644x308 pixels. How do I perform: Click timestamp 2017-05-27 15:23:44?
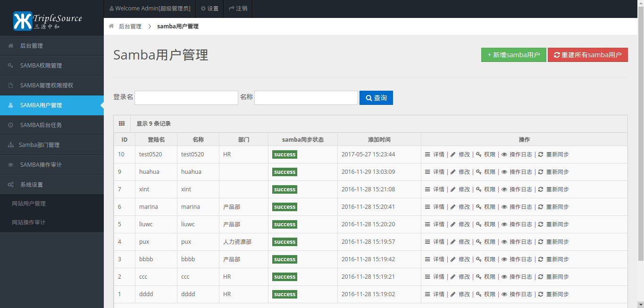pyautogui.click(x=368, y=154)
